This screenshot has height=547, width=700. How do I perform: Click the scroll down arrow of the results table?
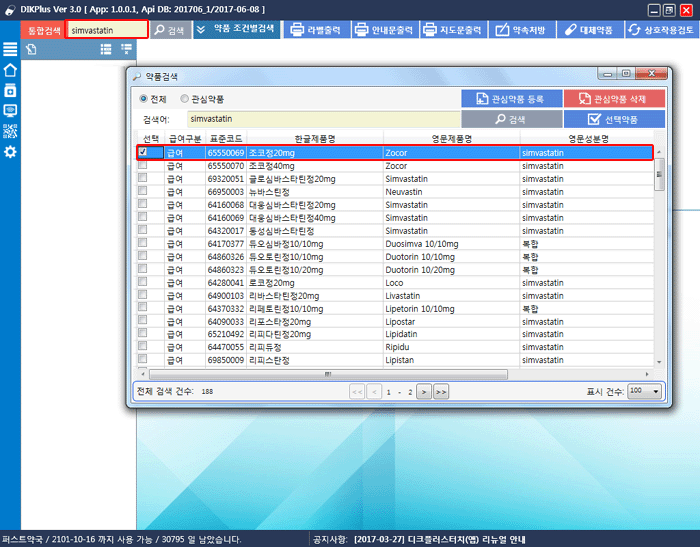659,362
